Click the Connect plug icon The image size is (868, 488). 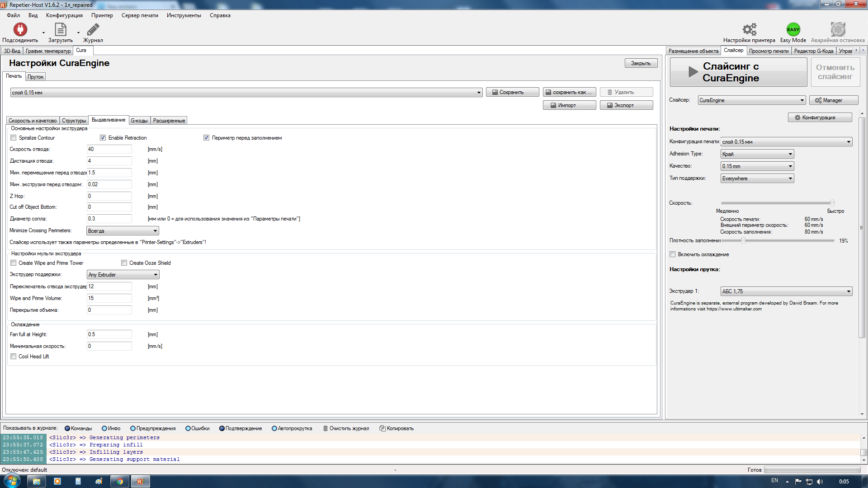pos(20,30)
